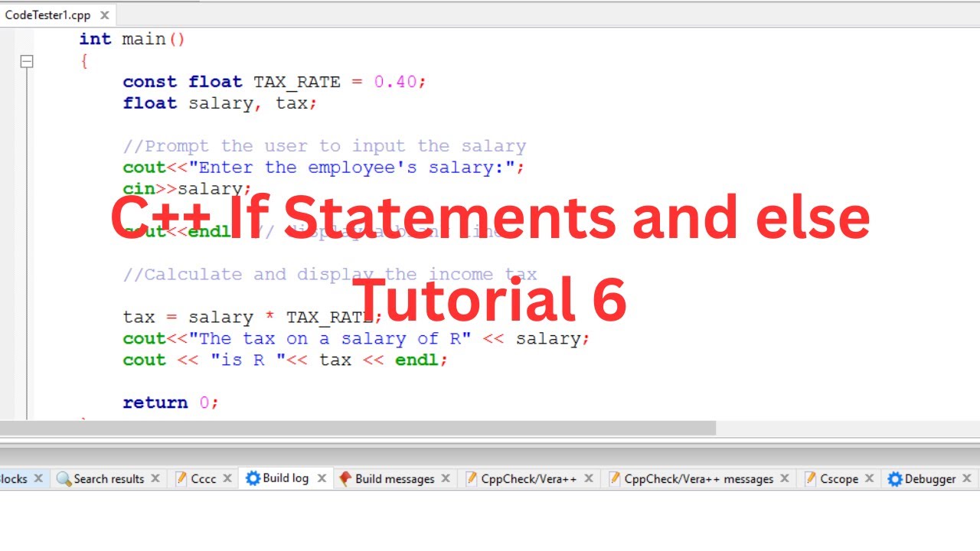
Task: Click the 'cin>>salary;' line
Action: click(x=187, y=188)
